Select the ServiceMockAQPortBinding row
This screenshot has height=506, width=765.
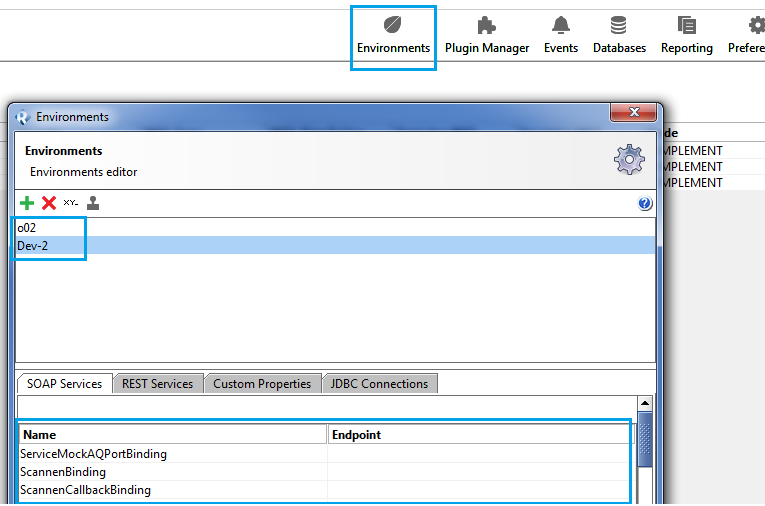tap(94, 454)
